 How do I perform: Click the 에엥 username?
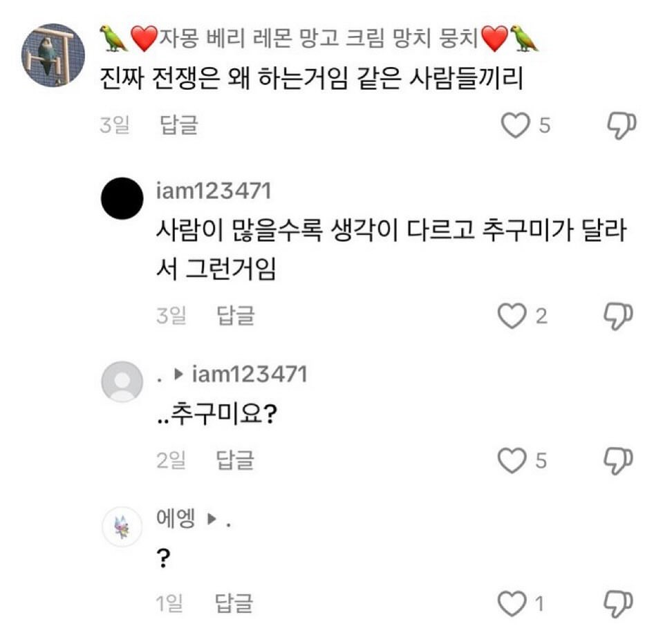[x=176, y=518]
